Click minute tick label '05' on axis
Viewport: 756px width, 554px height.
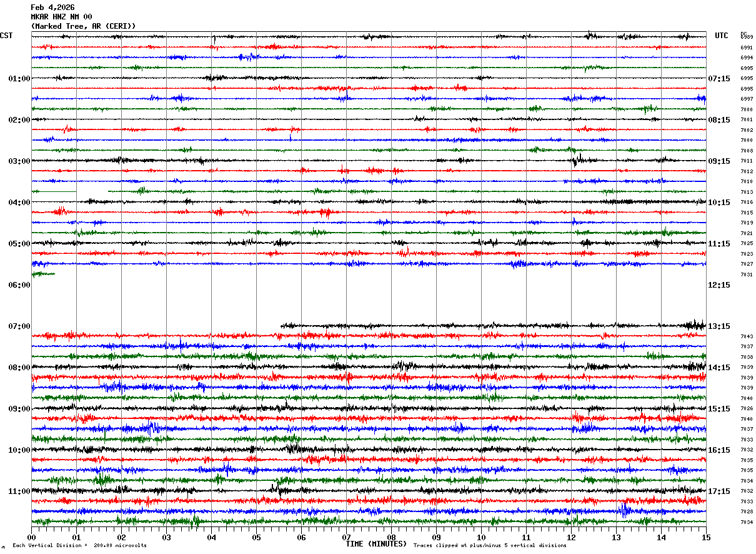point(256,538)
